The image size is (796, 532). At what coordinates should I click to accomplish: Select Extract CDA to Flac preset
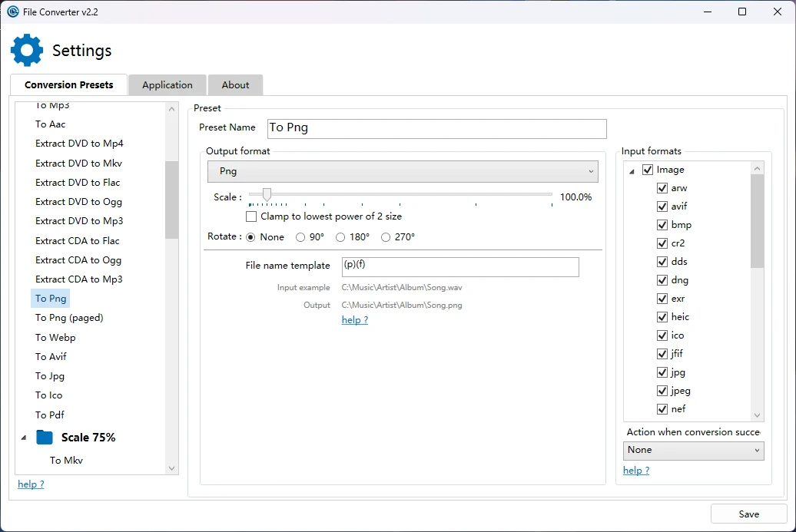[x=77, y=241]
